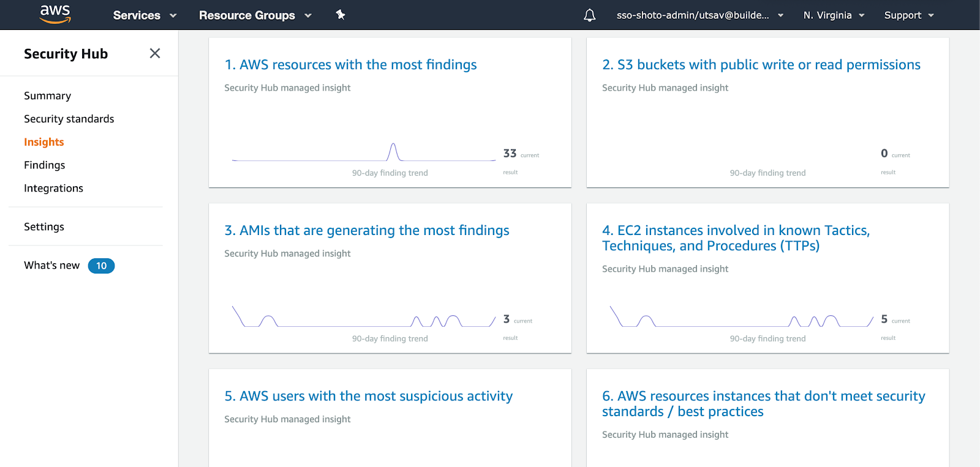Expand the Resource Groups dropdown
Screen dimensions: 980x467
tap(255, 15)
